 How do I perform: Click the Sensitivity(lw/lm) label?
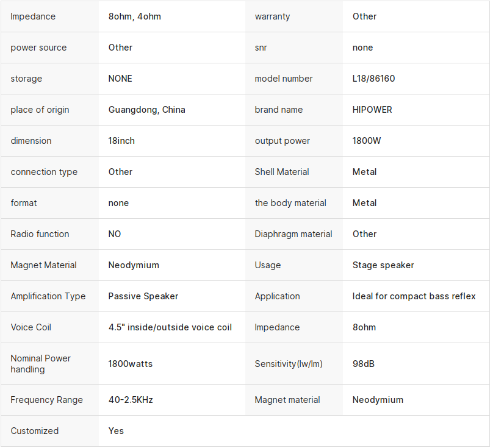coord(289,364)
